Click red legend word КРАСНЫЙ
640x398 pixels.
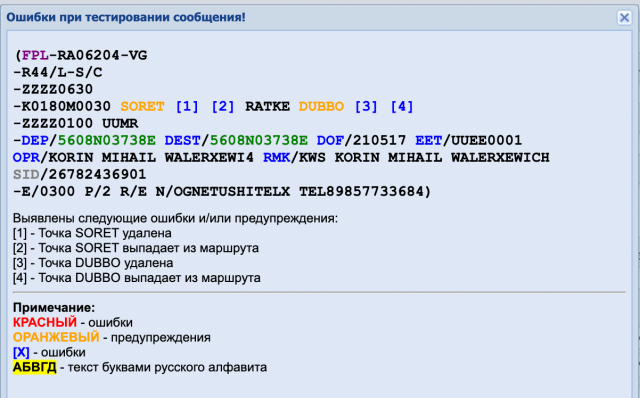point(45,322)
